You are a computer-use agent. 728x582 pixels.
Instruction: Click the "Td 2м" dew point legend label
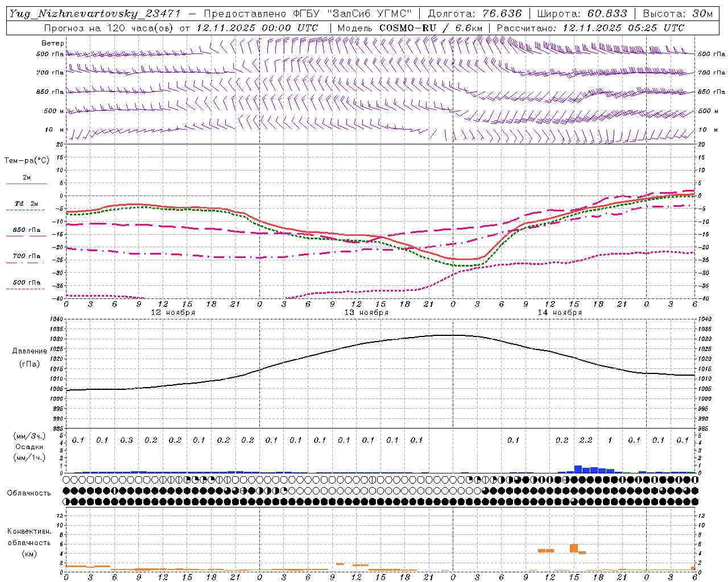[27, 203]
